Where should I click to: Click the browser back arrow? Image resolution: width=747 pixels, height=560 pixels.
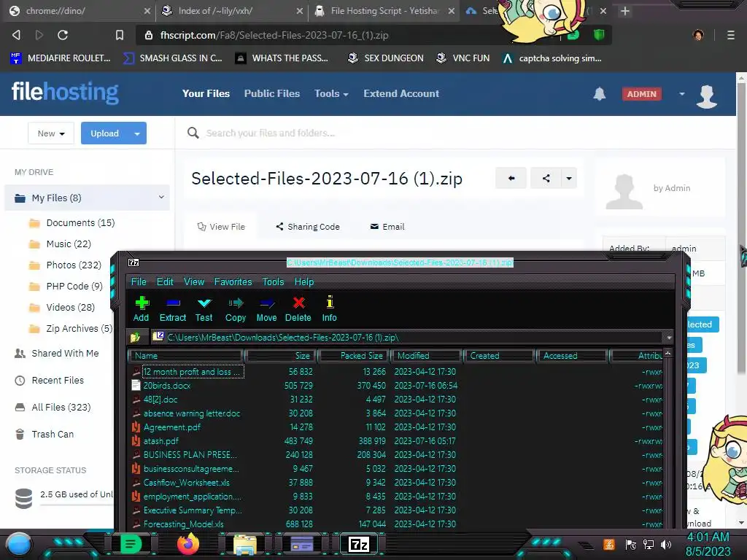[x=16, y=35]
